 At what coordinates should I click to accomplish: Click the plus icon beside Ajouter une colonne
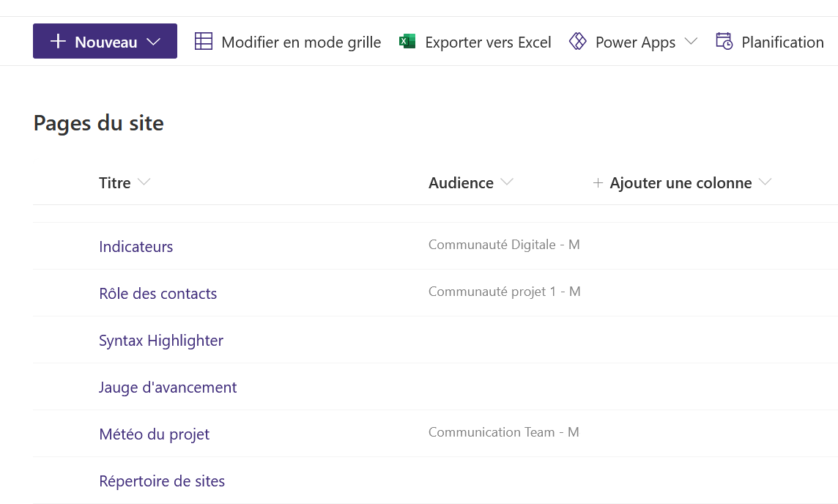(598, 183)
